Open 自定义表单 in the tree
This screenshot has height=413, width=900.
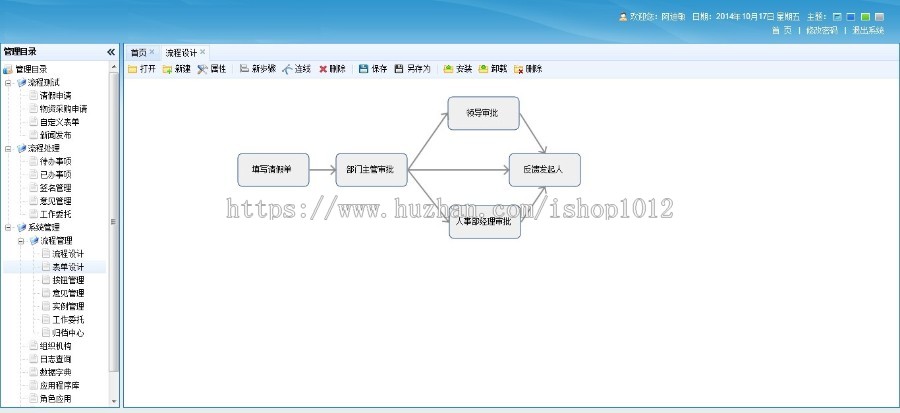(59, 122)
